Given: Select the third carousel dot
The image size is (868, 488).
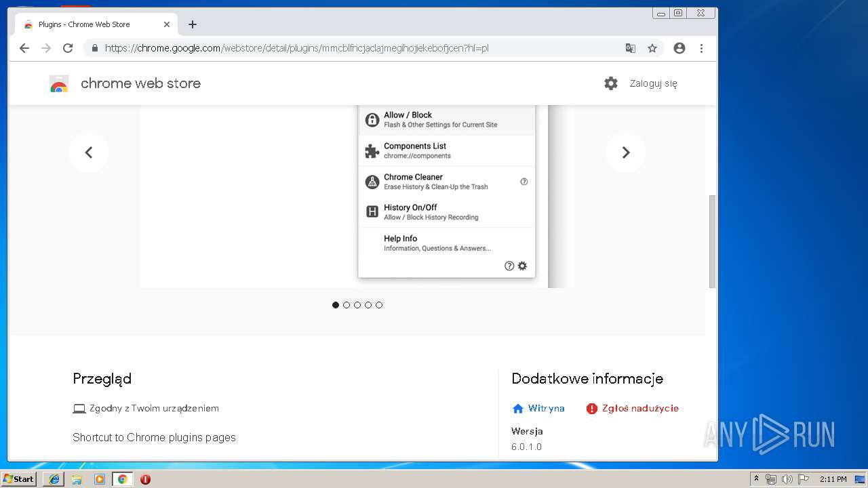Looking at the screenshot, I should [x=357, y=305].
